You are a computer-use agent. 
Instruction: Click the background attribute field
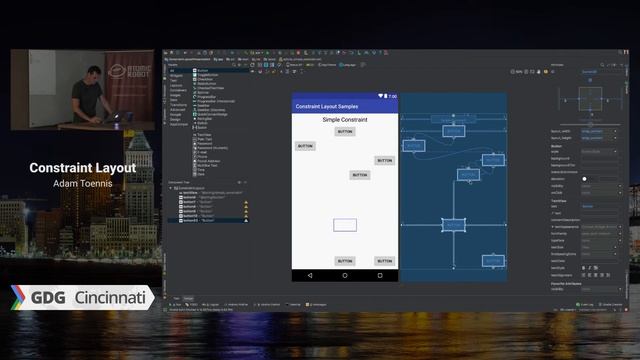601,158
